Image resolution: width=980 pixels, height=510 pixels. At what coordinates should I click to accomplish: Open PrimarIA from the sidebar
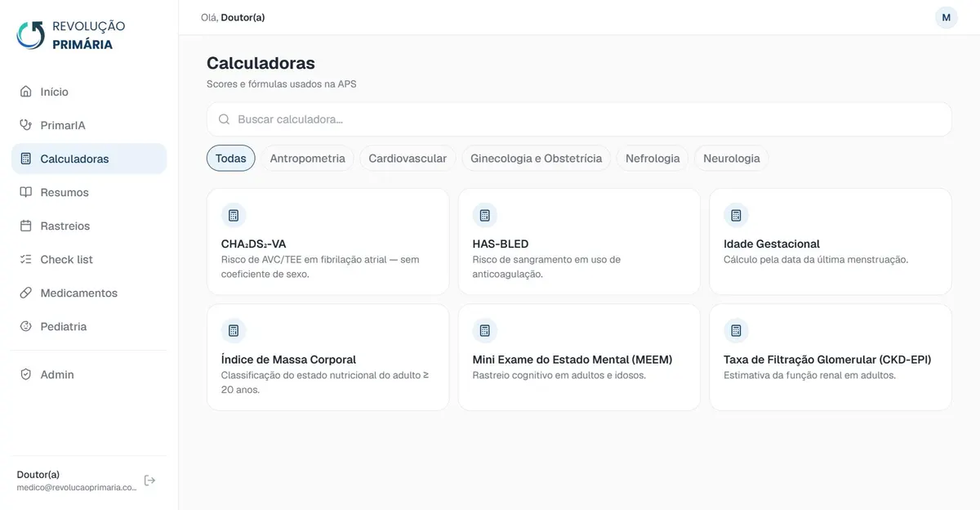pyautogui.click(x=89, y=125)
